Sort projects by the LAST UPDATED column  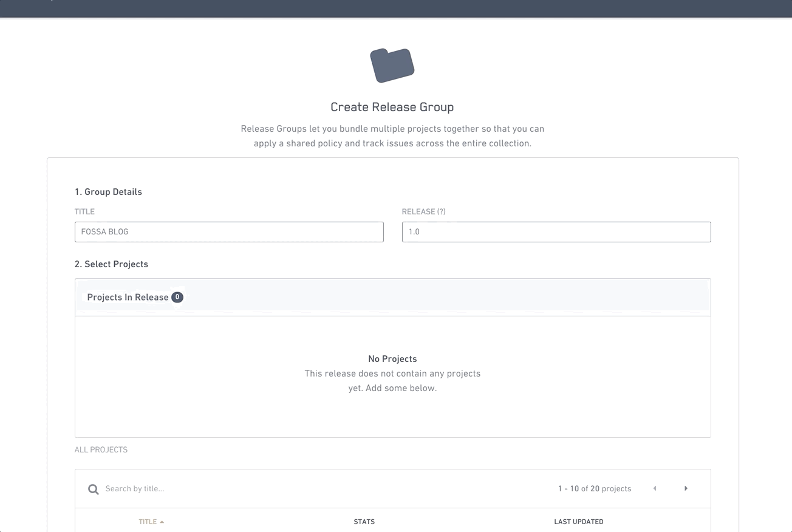578,522
